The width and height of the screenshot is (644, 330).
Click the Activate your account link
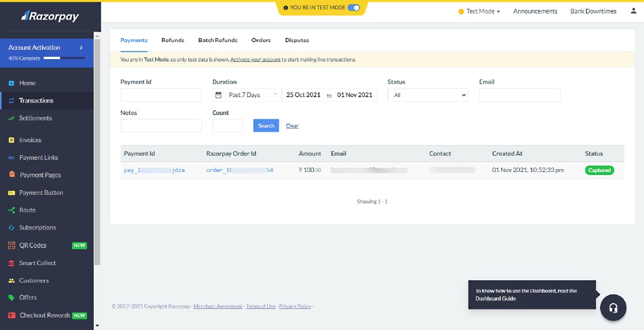coord(255,60)
